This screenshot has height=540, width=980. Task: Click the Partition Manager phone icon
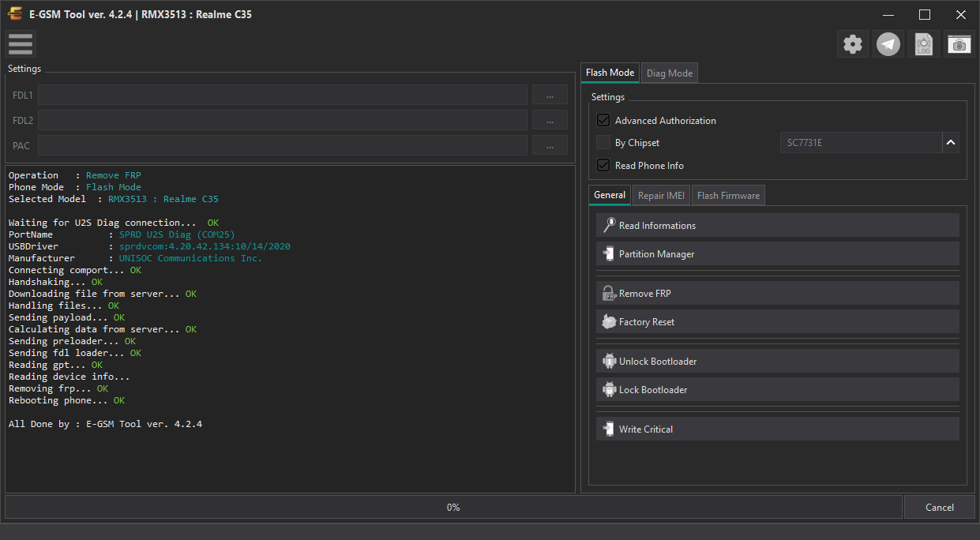tap(609, 253)
